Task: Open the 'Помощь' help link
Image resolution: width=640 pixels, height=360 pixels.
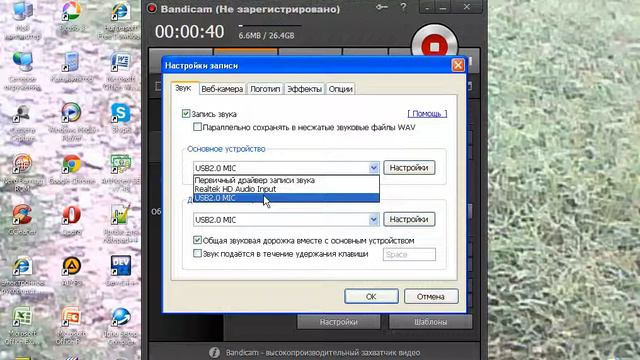Action: (x=427, y=113)
